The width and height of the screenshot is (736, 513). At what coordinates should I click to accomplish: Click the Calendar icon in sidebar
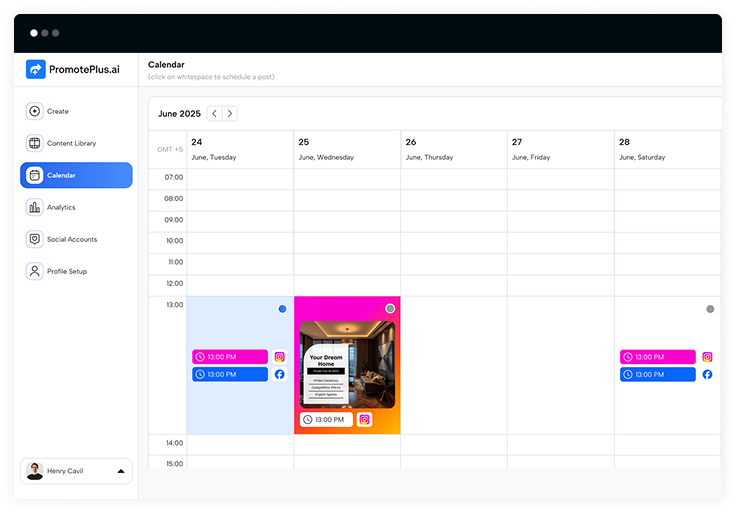[x=35, y=175]
